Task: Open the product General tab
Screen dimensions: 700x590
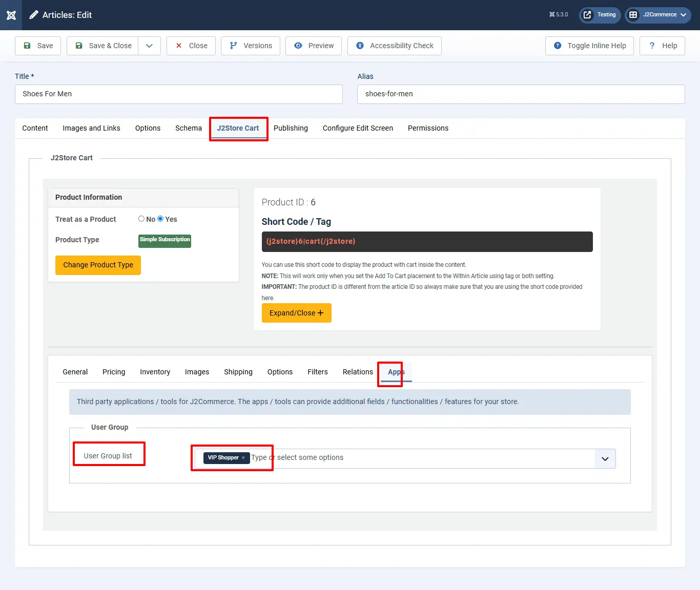Action: coord(75,372)
